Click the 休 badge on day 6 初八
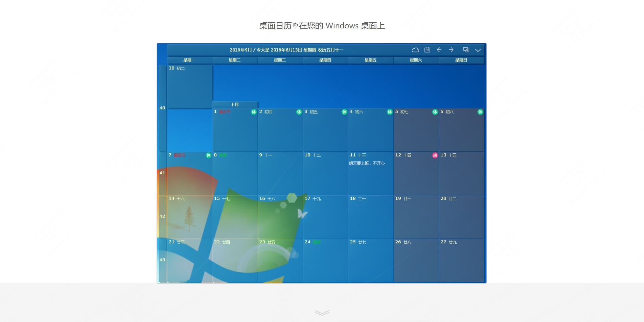Screen dimensions: 644x322 click(480, 112)
